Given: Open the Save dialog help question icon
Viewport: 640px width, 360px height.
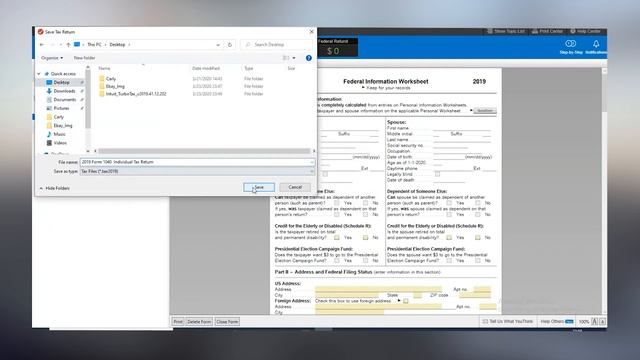Looking at the screenshot, I should [309, 58].
